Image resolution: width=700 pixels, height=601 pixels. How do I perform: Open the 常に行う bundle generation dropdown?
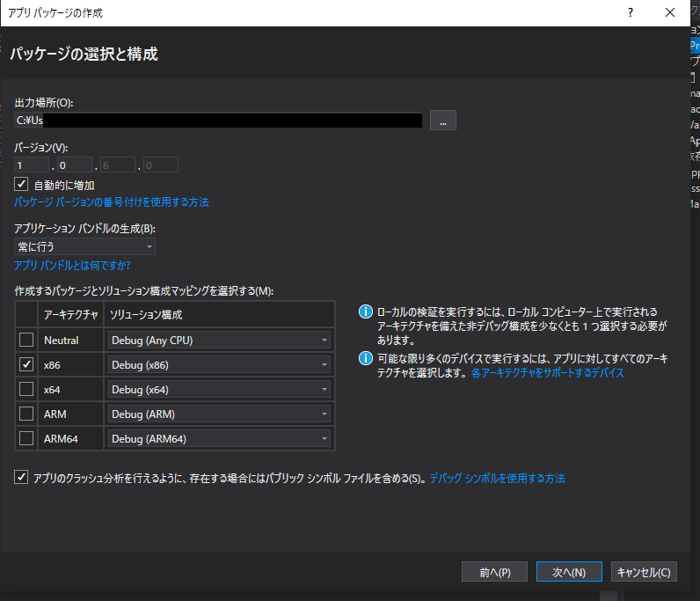coord(84,246)
